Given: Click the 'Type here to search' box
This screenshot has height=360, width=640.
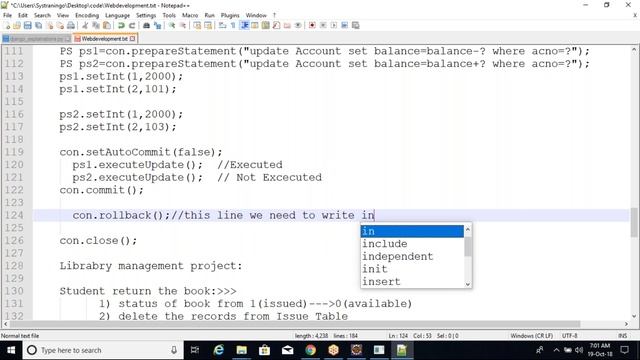Looking at the screenshot, I should (103, 350).
